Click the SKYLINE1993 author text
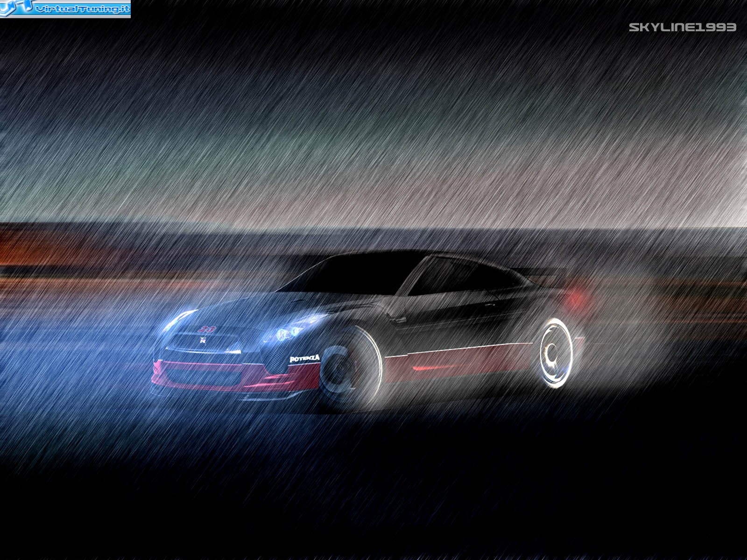 (683, 27)
